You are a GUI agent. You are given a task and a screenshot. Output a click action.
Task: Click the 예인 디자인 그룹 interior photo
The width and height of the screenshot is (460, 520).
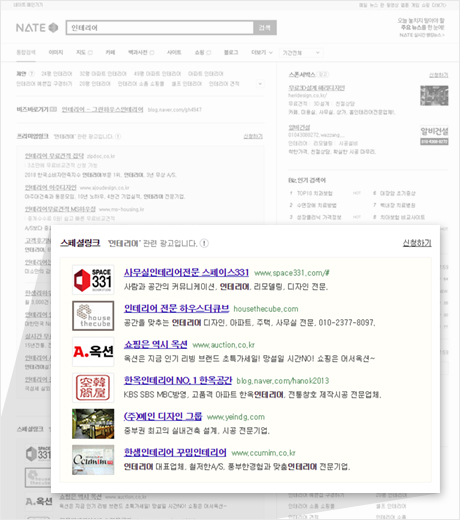click(93, 424)
